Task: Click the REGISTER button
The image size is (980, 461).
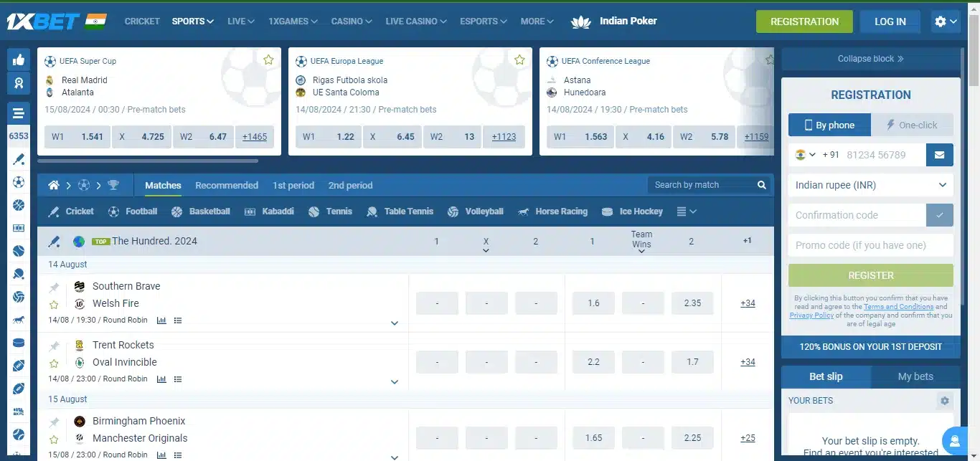Action: click(x=870, y=275)
